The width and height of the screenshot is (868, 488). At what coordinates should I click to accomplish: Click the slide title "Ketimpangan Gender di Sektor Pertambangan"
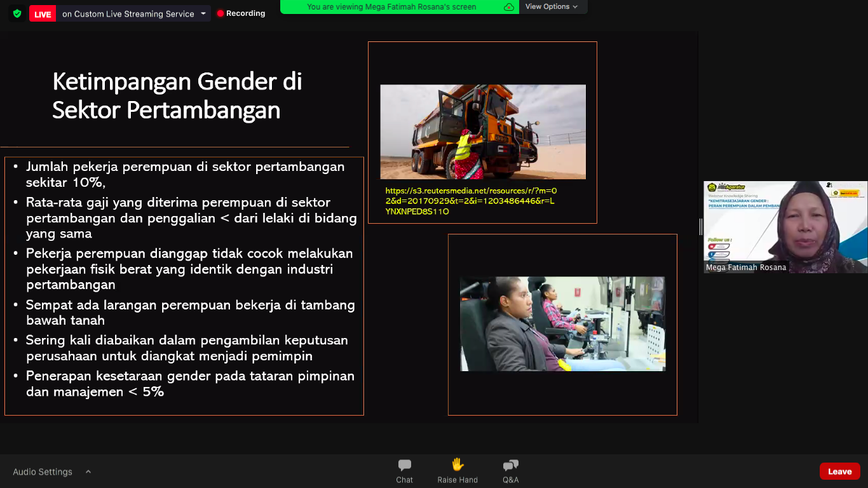tap(177, 95)
